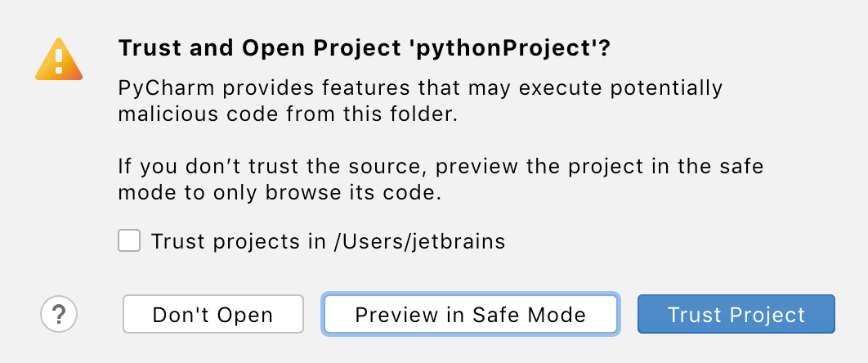
Task: Open help via the question mark icon
Action: click(59, 313)
